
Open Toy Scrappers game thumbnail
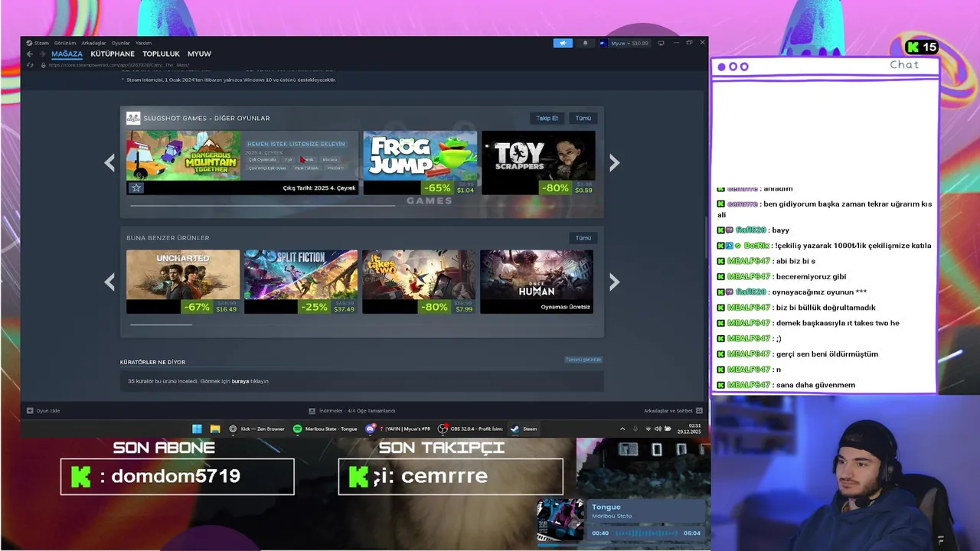click(538, 156)
